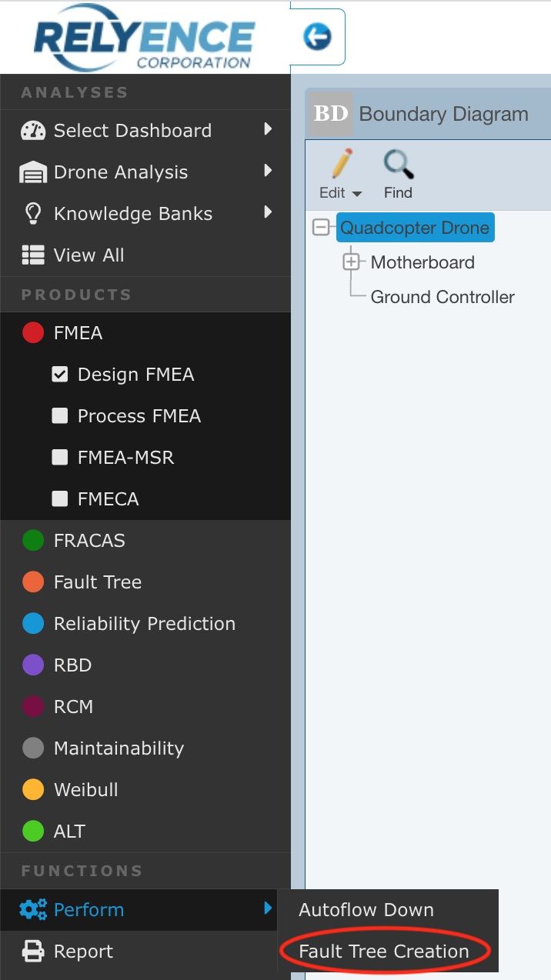The height and width of the screenshot is (980, 551).
Task: Enable the Process FMEA checkbox
Action: coord(61,415)
